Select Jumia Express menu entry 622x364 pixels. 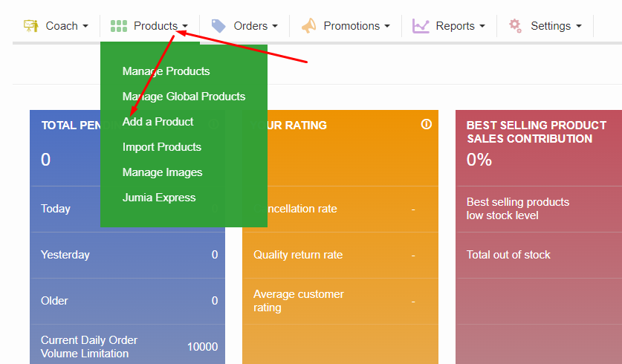[x=159, y=198]
